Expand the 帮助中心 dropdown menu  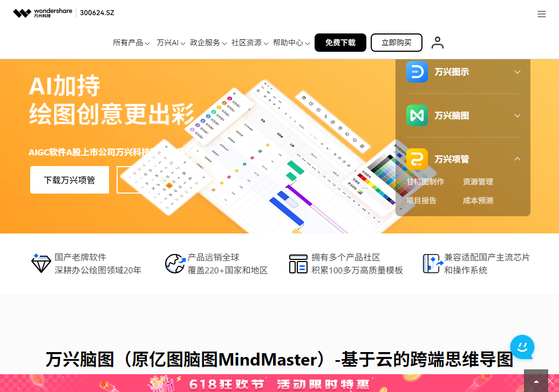(x=291, y=43)
